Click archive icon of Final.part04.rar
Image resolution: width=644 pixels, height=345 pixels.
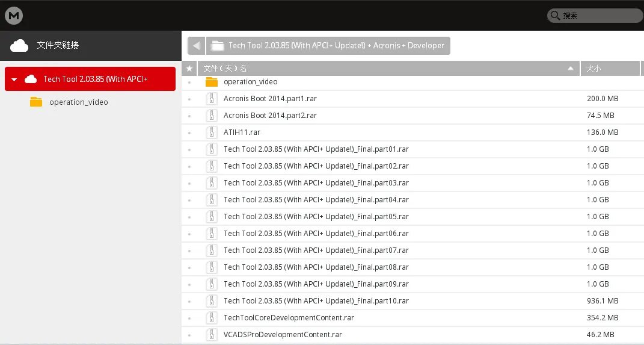click(212, 200)
